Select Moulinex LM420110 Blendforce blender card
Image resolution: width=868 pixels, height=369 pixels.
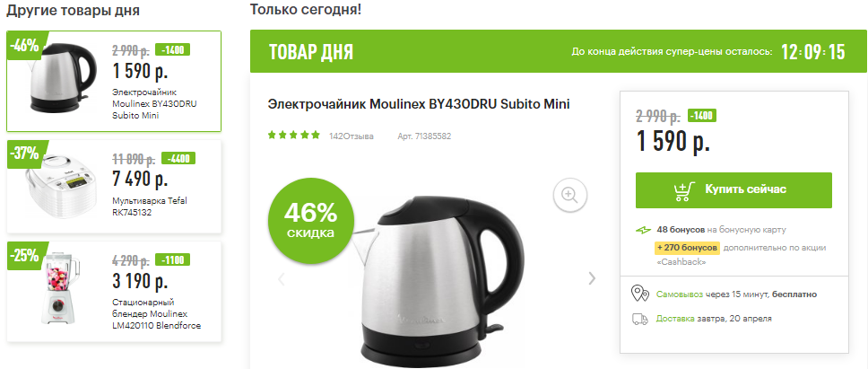coord(114,292)
